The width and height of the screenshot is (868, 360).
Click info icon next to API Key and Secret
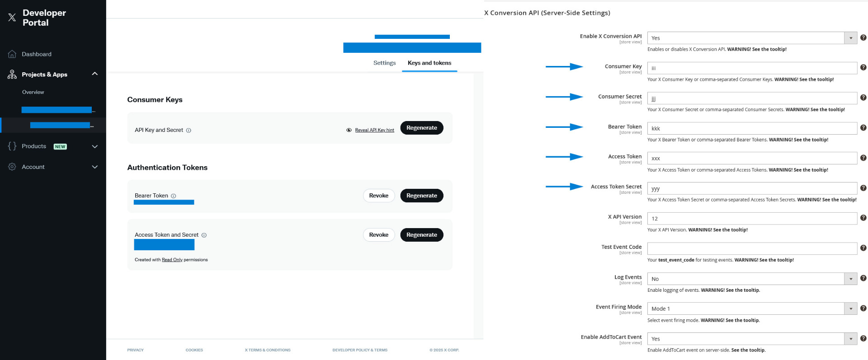[x=189, y=131]
